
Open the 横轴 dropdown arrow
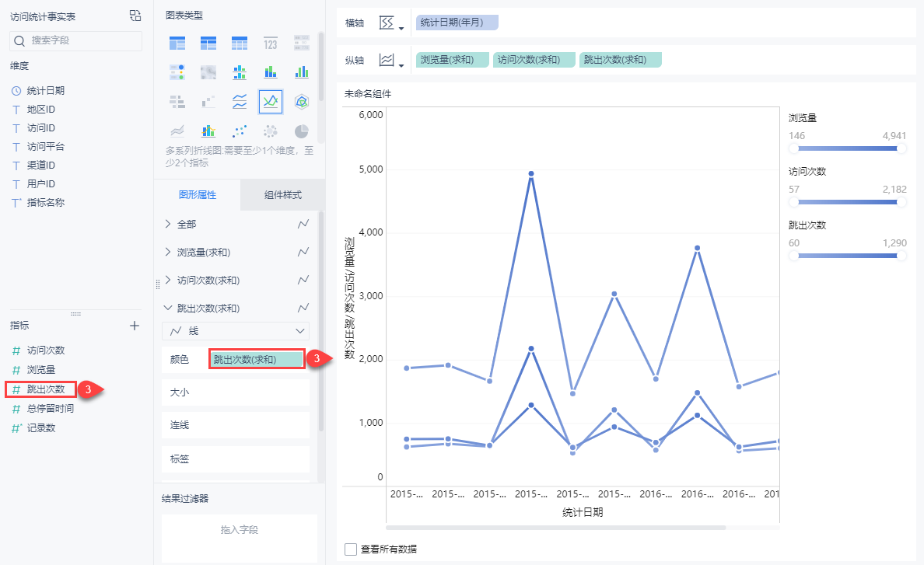pos(401,28)
